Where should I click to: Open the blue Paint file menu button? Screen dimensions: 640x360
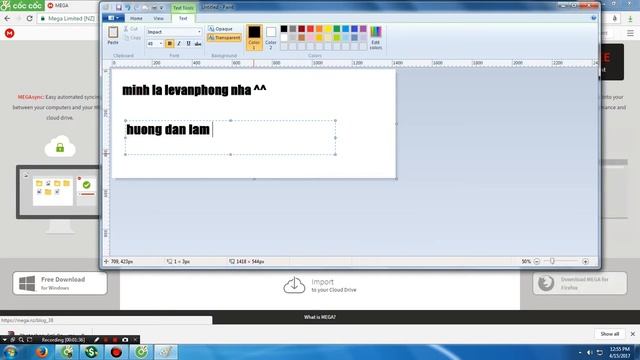tap(113, 18)
